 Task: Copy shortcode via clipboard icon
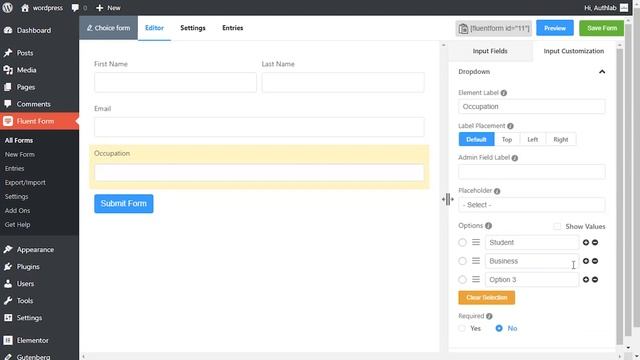tap(463, 28)
